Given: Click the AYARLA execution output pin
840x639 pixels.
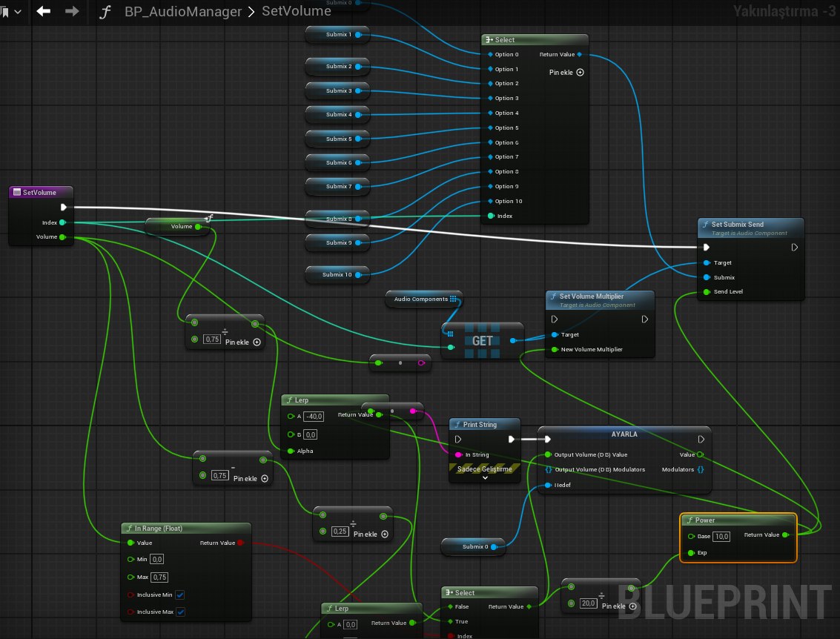Looking at the screenshot, I should click(x=701, y=439).
